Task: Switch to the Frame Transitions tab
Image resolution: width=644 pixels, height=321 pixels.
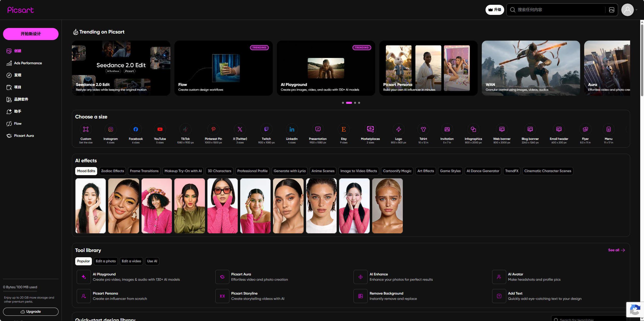Action: point(144,171)
